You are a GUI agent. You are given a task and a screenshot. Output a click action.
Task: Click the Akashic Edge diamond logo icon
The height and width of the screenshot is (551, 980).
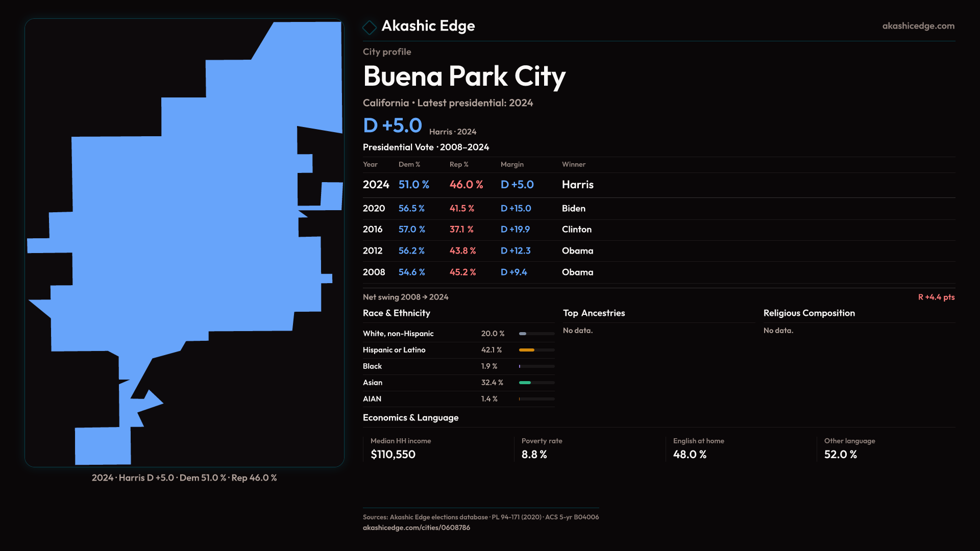369,27
